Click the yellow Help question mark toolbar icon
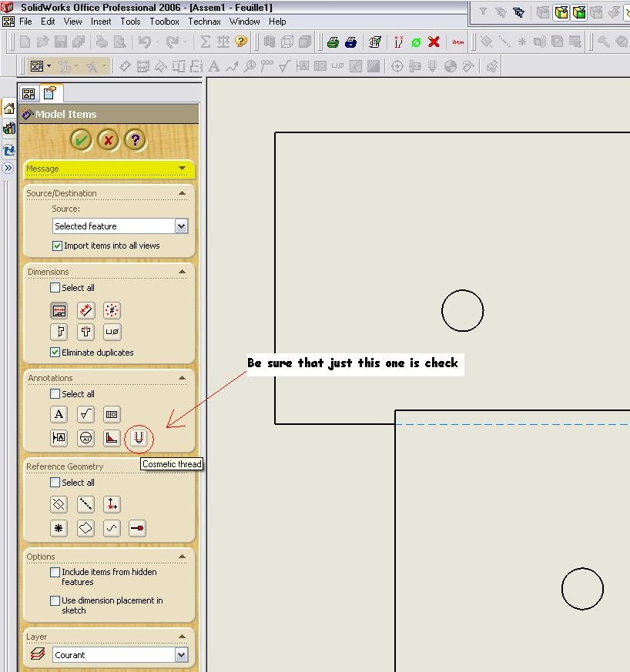Image resolution: width=630 pixels, height=672 pixels. (242, 42)
